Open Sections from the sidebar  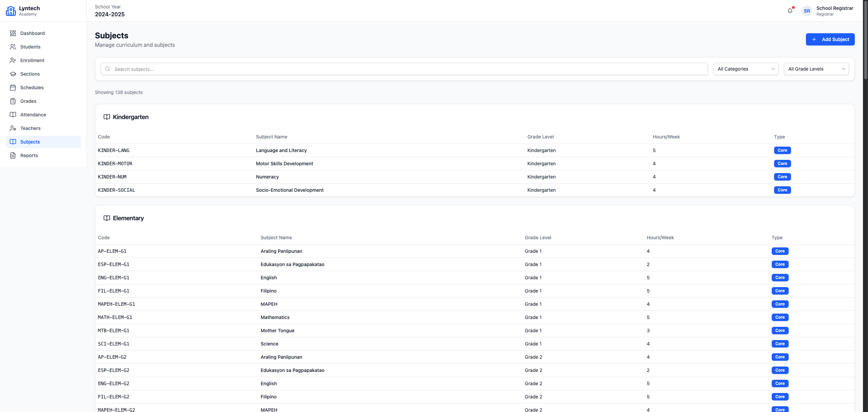click(43, 74)
